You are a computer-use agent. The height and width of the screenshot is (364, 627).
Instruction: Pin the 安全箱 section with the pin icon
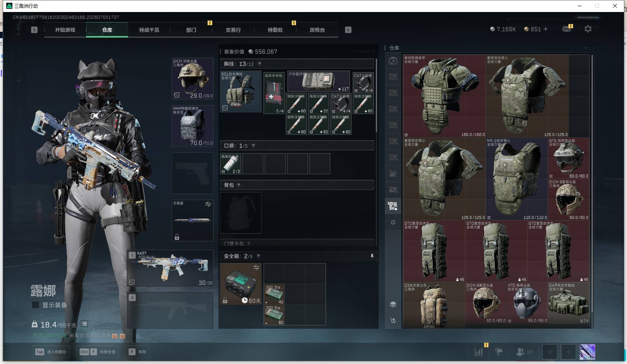tap(372, 256)
